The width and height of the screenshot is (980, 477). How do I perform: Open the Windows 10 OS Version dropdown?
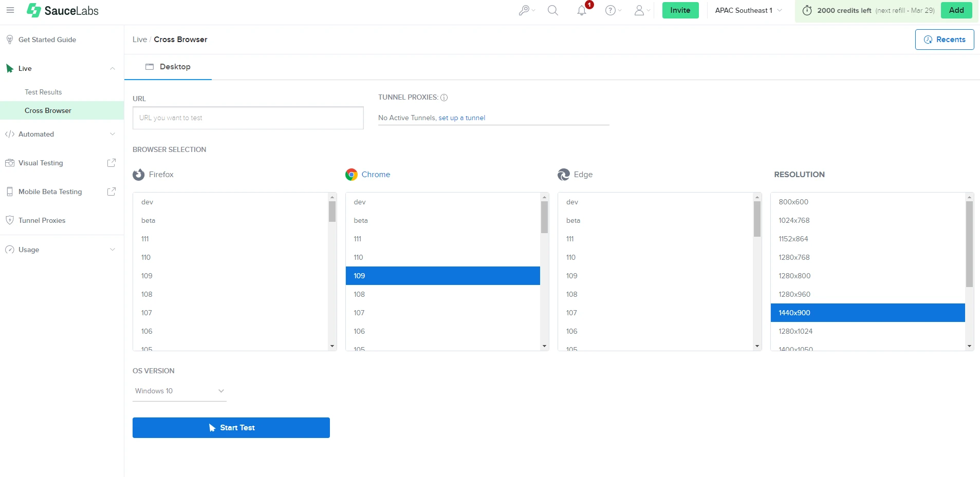tap(179, 391)
